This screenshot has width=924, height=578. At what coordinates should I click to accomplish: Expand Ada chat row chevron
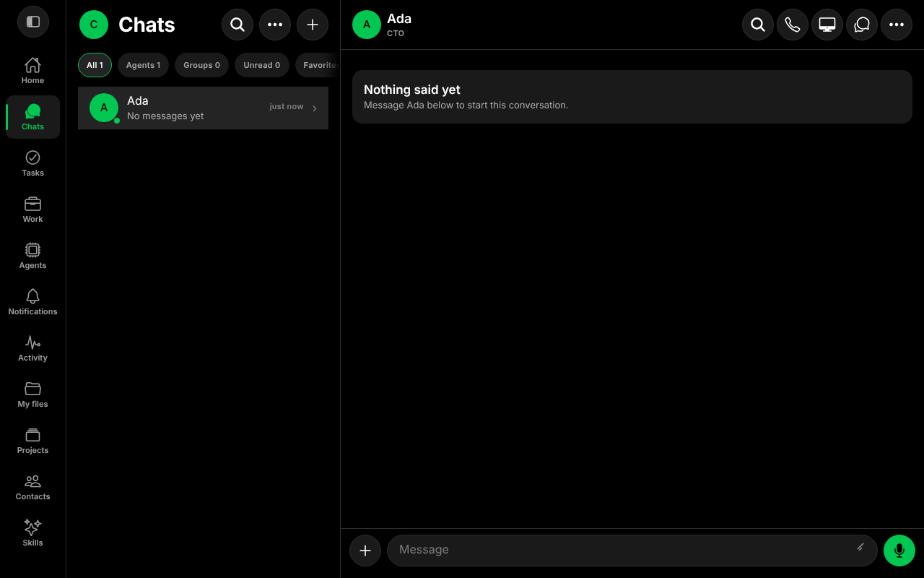click(315, 108)
